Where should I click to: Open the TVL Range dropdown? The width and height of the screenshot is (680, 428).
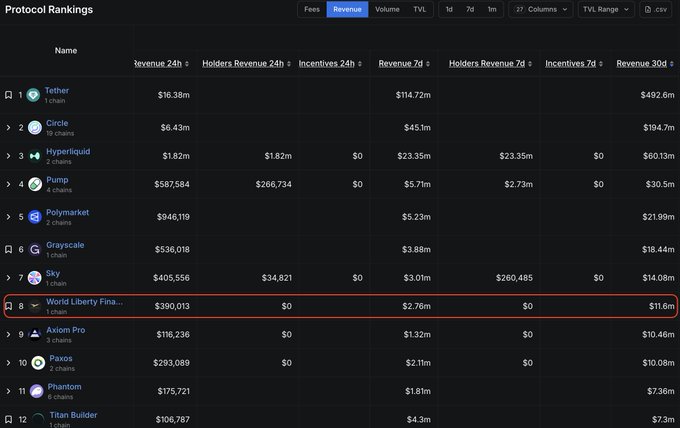[606, 9]
